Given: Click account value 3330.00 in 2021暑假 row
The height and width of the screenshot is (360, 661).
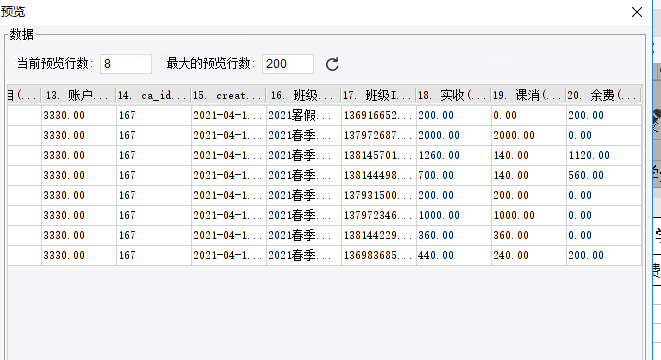Looking at the screenshot, I should pyautogui.click(x=79, y=116).
